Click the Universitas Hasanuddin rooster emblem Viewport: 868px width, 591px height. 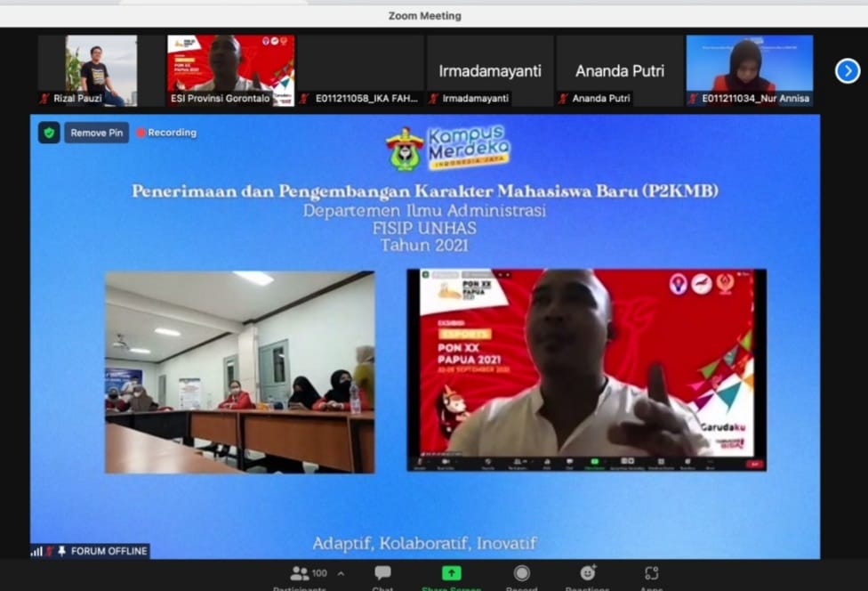406,149
